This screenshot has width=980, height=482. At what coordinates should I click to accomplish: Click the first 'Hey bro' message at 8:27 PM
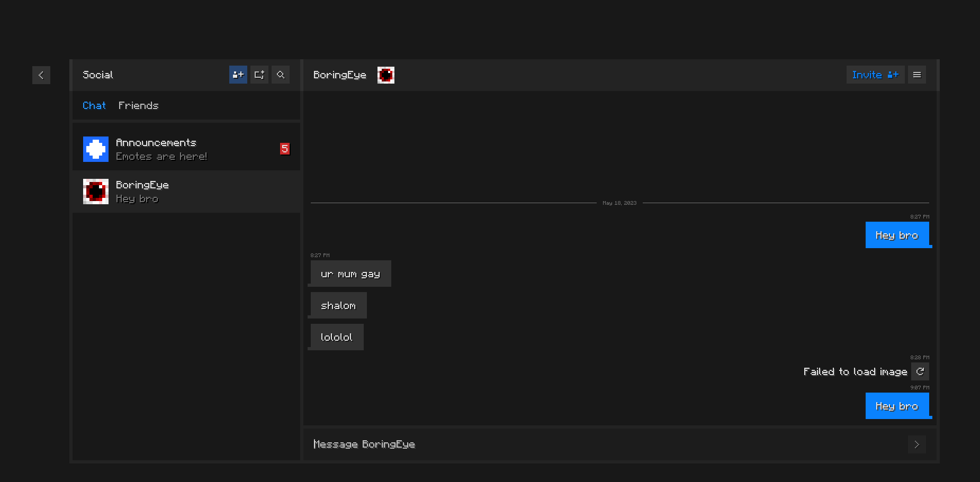tap(897, 235)
